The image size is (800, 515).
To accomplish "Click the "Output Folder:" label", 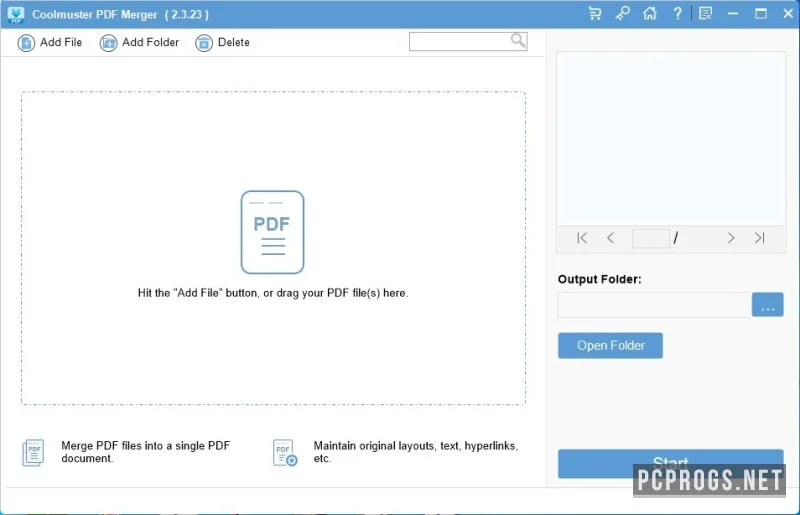I will click(x=599, y=279).
